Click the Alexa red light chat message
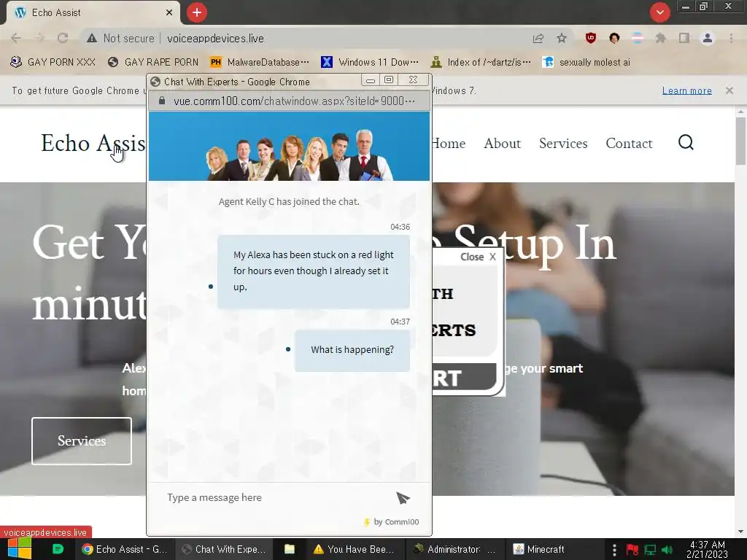Screen dimensions: 747x560 314,271
